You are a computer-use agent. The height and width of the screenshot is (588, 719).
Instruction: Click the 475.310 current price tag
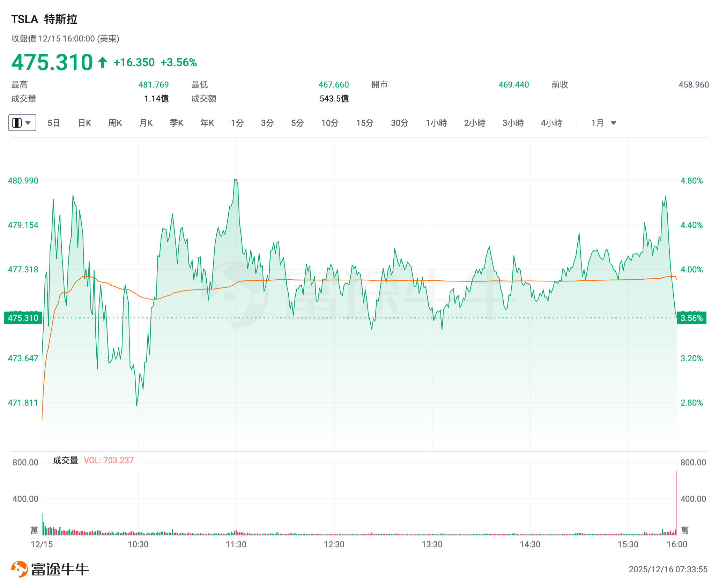(x=23, y=318)
